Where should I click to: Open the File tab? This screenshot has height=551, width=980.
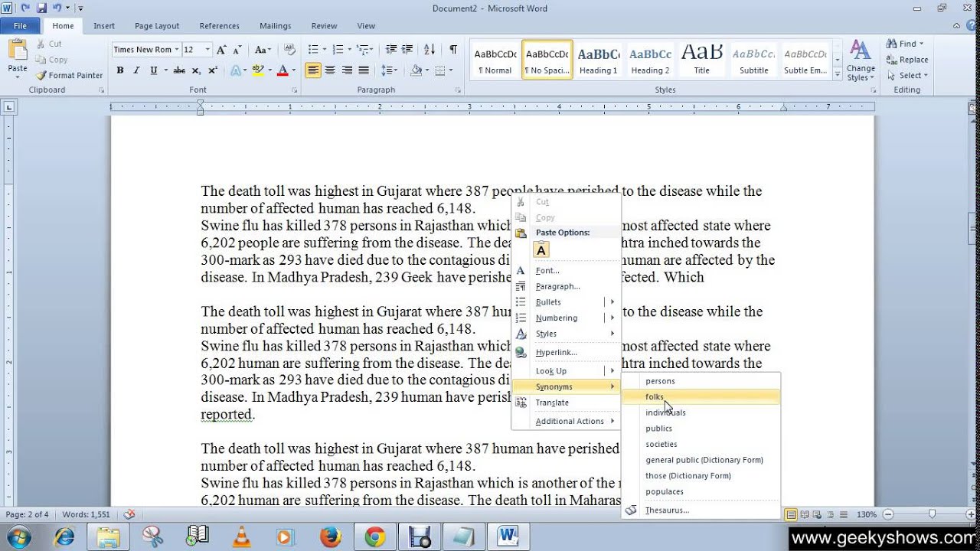(x=20, y=26)
